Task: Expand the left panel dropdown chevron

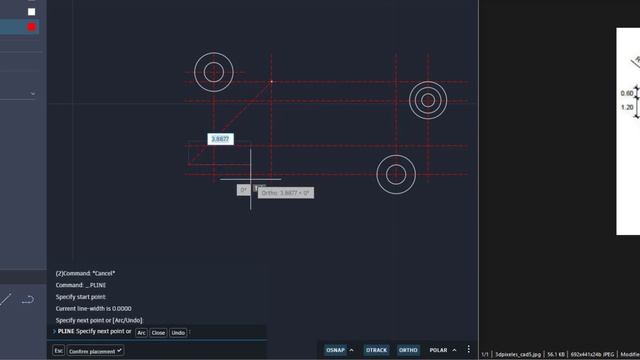Action: (33, 94)
